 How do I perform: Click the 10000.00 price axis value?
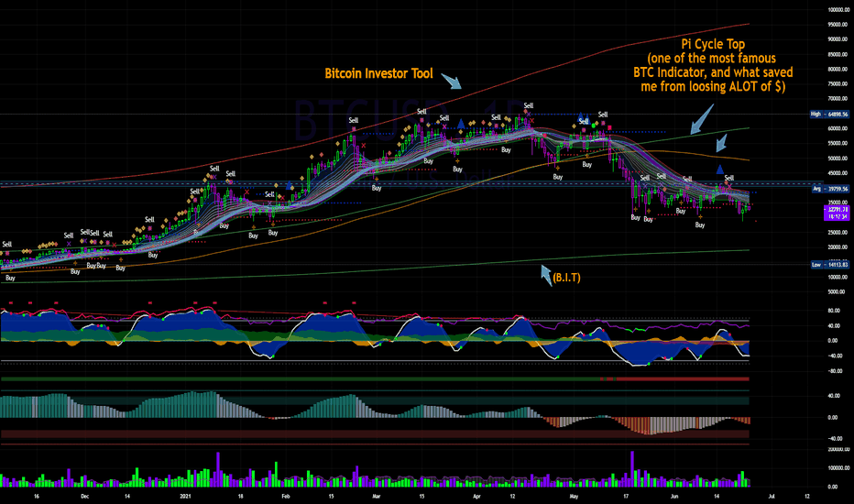coord(838,278)
